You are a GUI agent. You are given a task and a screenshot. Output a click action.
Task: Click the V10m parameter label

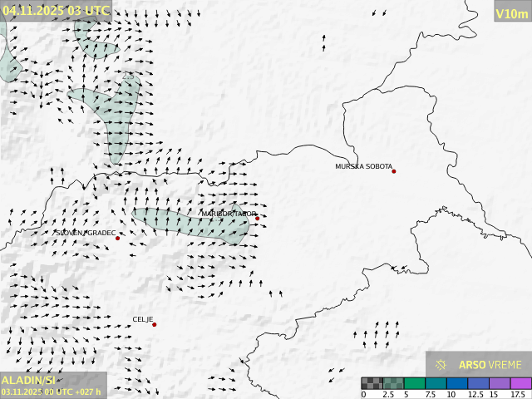511,13
